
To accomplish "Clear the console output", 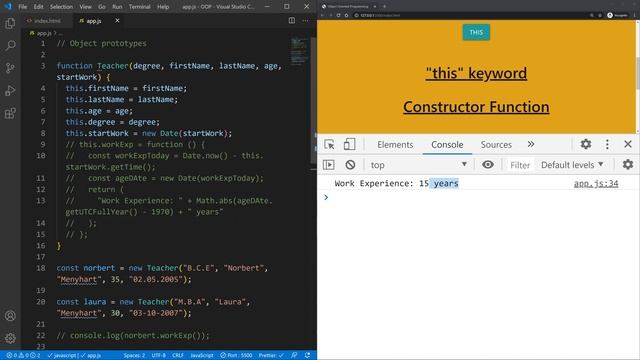I will (350, 164).
